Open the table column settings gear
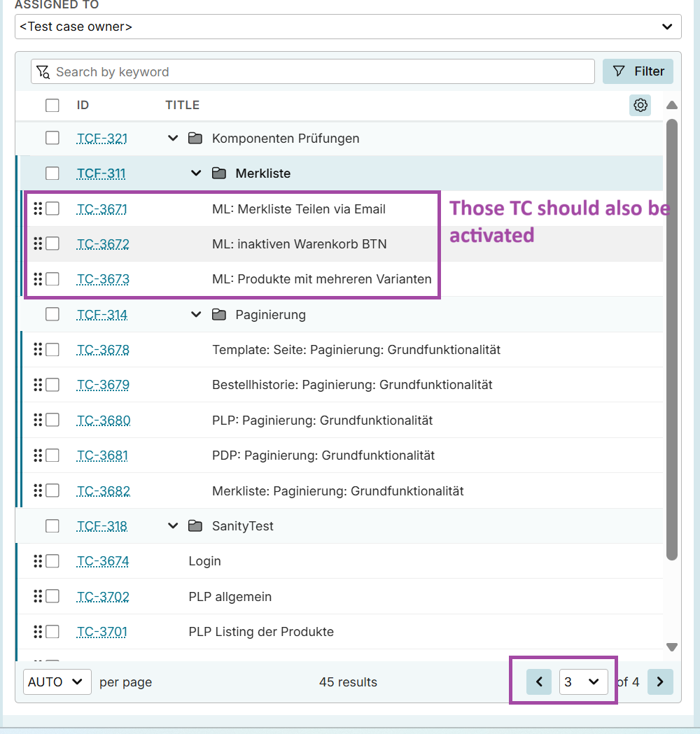The height and width of the screenshot is (734, 700). tap(640, 106)
